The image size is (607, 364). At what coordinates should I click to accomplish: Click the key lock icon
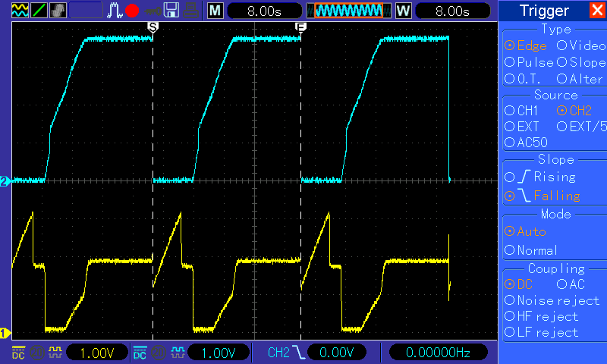[x=153, y=11]
